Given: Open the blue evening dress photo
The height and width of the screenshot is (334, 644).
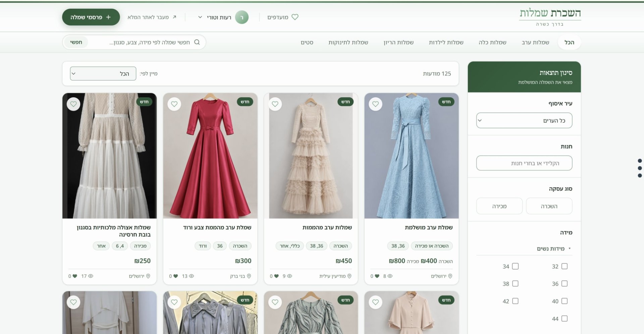Looking at the screenshot, I should [x=412, y=156].
